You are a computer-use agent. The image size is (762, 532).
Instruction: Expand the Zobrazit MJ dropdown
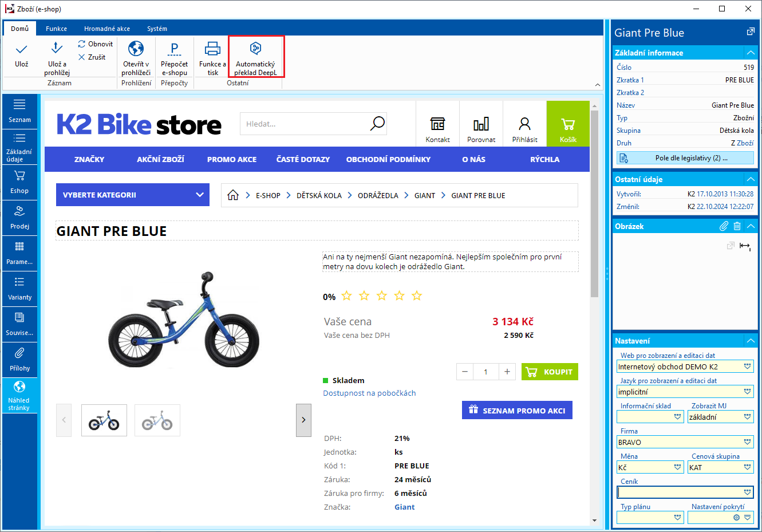coord(748,417)
